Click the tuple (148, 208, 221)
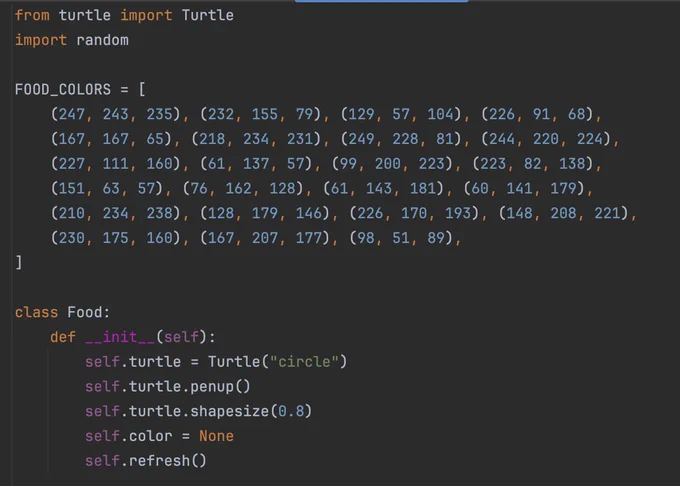Screen dimensions: 680x486 (564, 213)
